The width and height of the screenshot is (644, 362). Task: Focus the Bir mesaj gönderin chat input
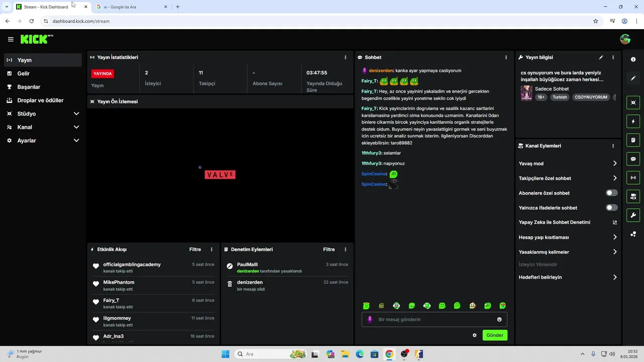point(434,319)
